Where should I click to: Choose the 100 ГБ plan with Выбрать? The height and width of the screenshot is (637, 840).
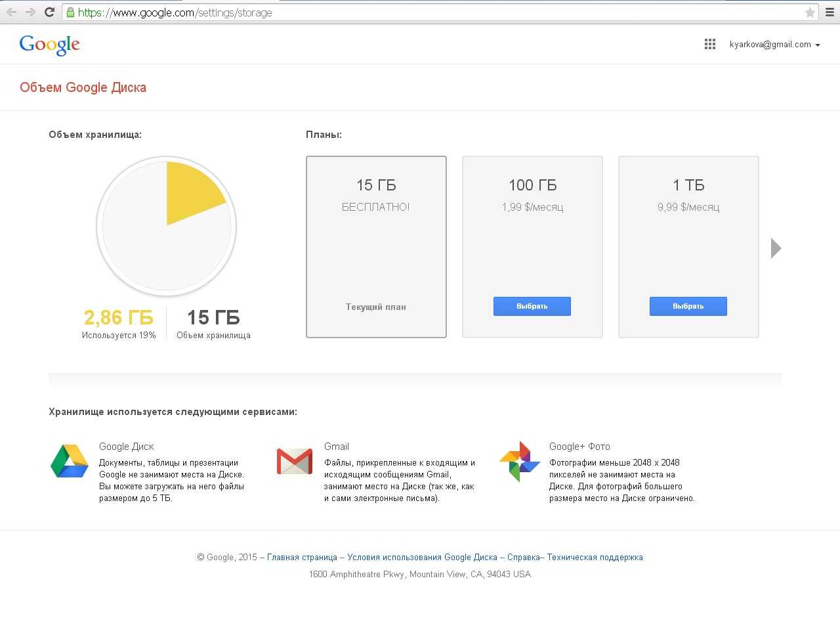[x=532, y=307]
